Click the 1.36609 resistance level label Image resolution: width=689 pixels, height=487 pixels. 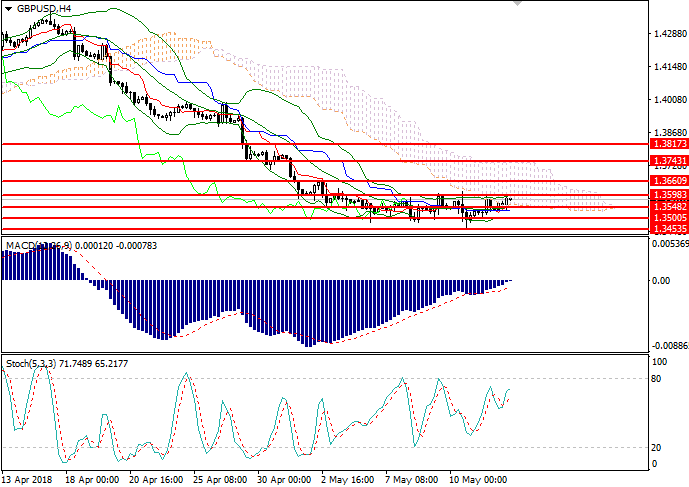point(665,181)
